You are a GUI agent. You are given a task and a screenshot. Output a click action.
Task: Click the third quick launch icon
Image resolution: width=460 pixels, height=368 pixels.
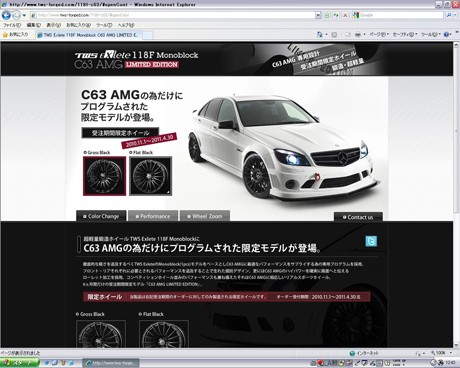63,363
